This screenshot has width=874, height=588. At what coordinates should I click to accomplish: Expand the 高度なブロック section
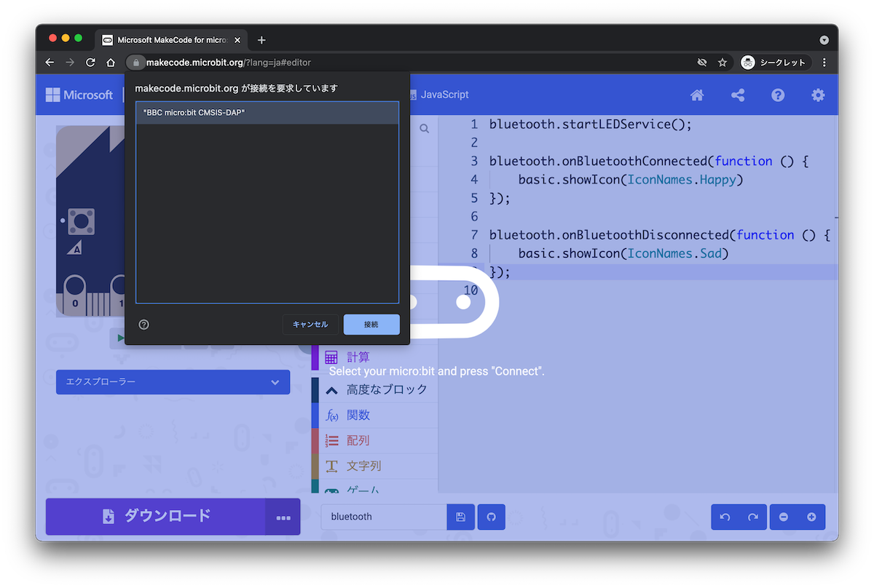pos(374,389)
